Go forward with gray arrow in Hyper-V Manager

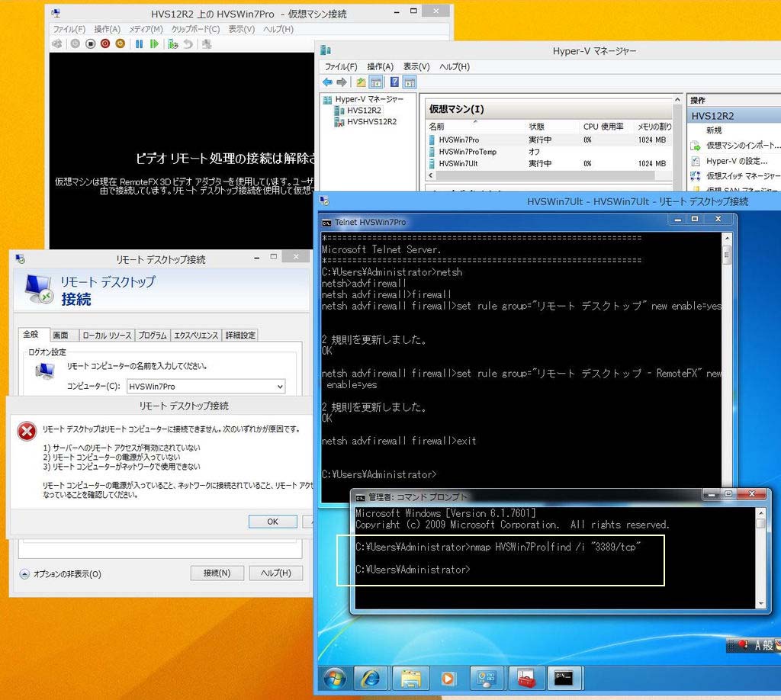342,82
